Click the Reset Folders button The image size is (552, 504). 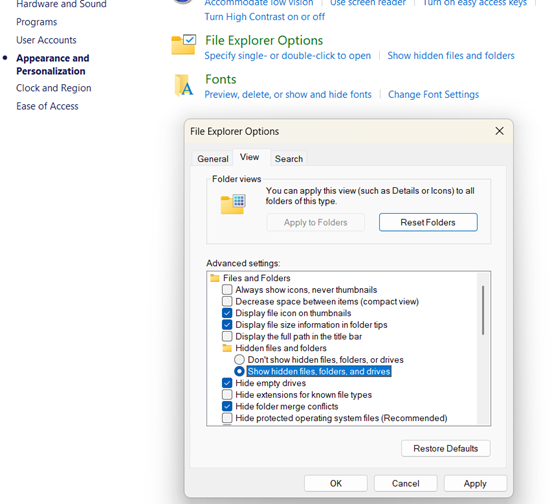428,222
